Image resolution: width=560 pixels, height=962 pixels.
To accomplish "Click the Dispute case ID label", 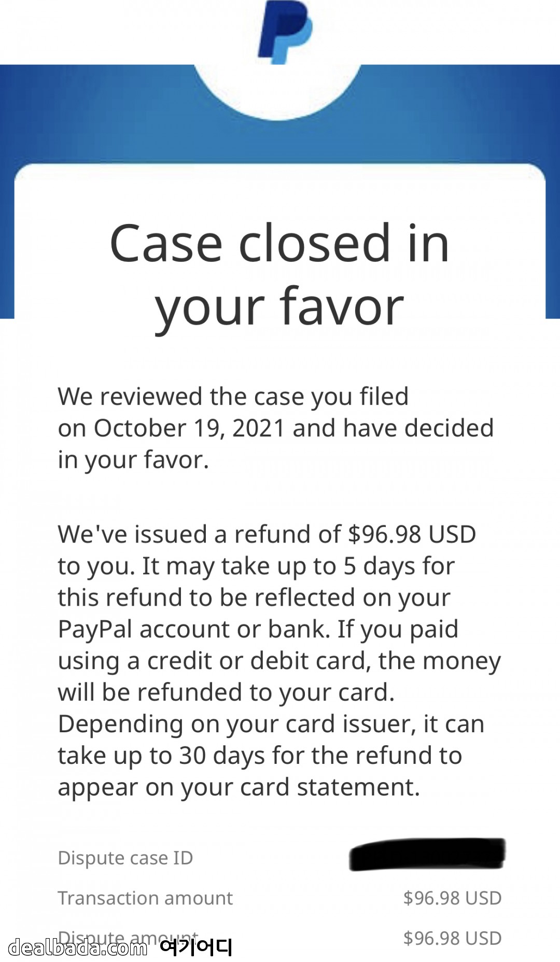I will click(x=125, y=858).
